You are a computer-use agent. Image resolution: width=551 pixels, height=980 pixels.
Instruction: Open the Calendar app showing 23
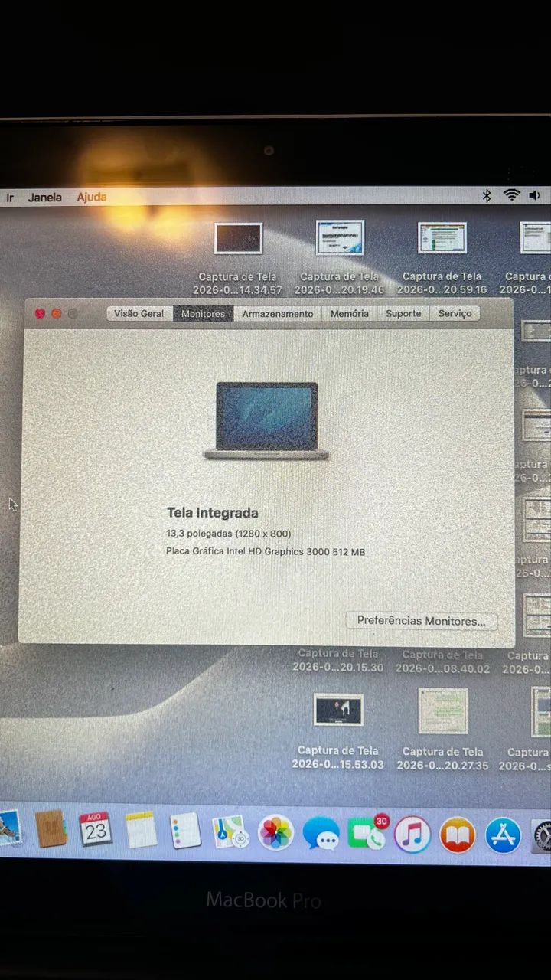(96, 831)
